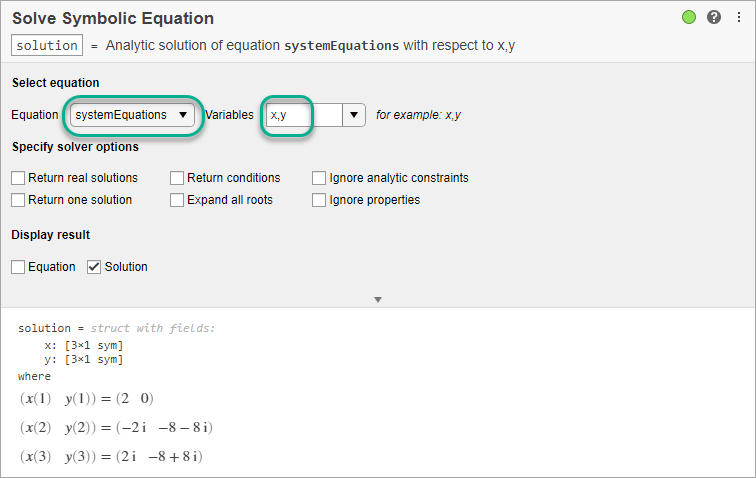Image resolution: width=756 pixels, height=478 pixels.
Task: Check the Return one solution option
Action: (x=18, y=200)
